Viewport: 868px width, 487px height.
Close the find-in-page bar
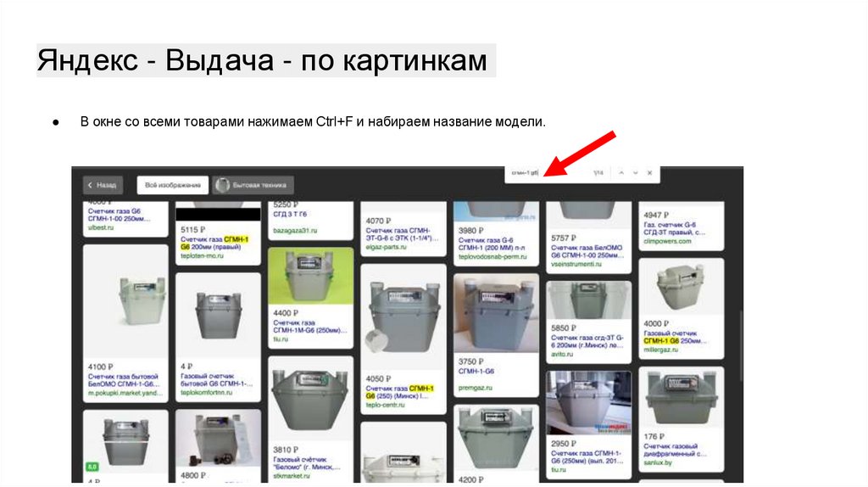tap(650, 173)
